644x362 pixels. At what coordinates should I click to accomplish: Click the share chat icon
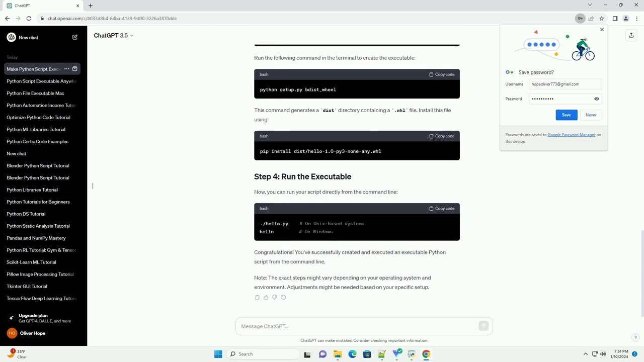631,35
